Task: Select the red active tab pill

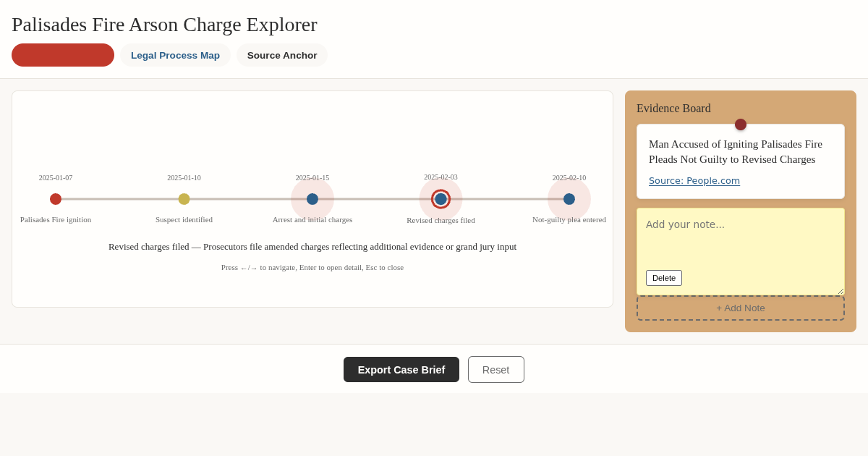Action: pyautogui.click(x=63, y=55)
